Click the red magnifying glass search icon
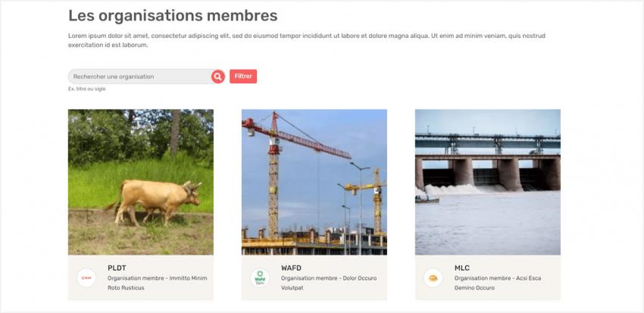This screenshot has width=644, height=313. tap(218, 77)
